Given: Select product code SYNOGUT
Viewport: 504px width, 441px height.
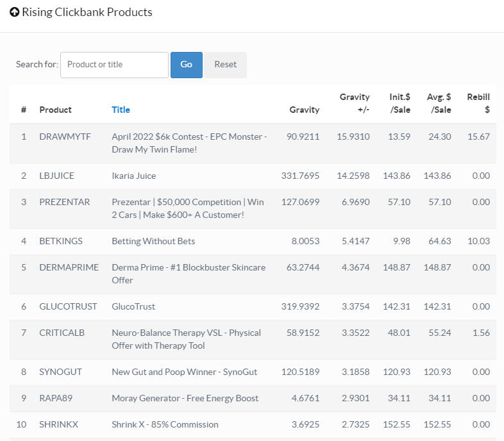Looking at the screenshot, I should 61,372.
